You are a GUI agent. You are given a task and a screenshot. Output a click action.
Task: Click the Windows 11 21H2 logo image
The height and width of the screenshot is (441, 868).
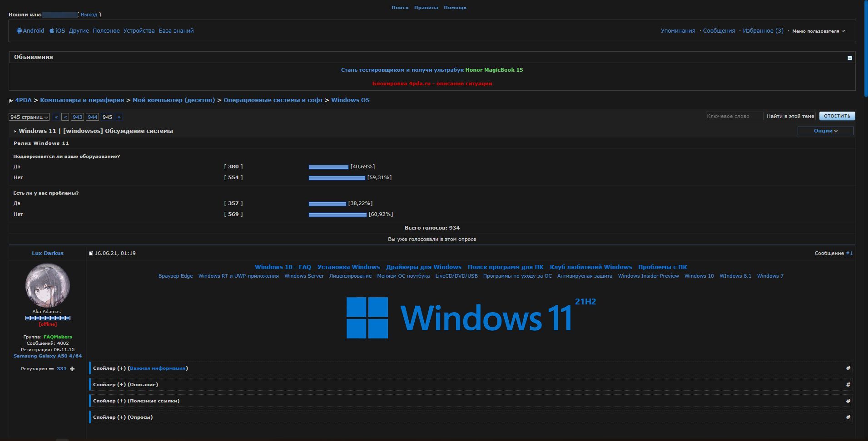point(471,318)
